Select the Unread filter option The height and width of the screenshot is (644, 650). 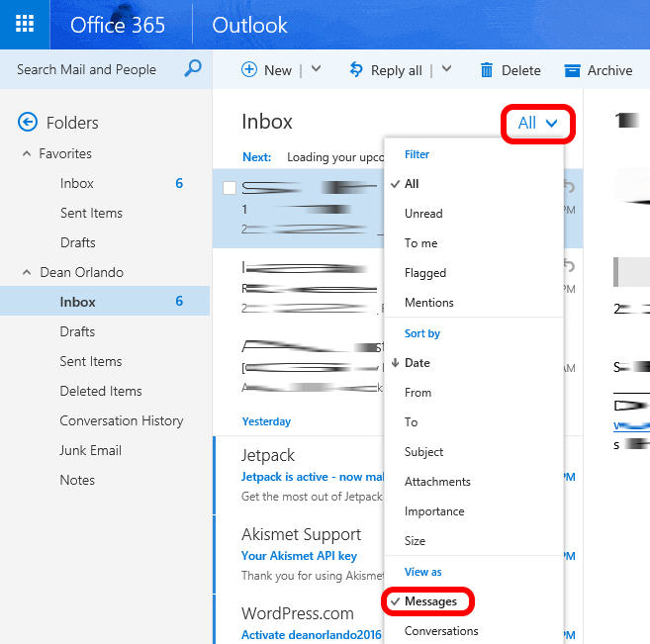(423, 214)
